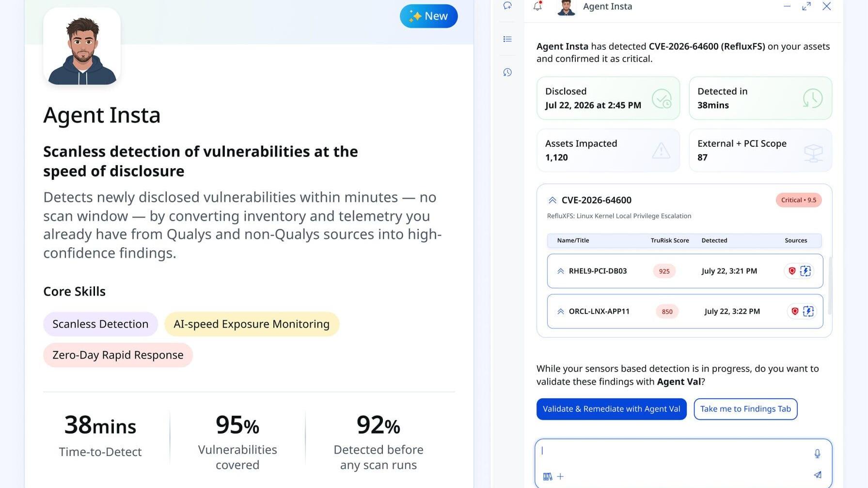Select Zero-Day Rapid Response skill tag
The image size is (868, 488).
[x=118, y=355]
